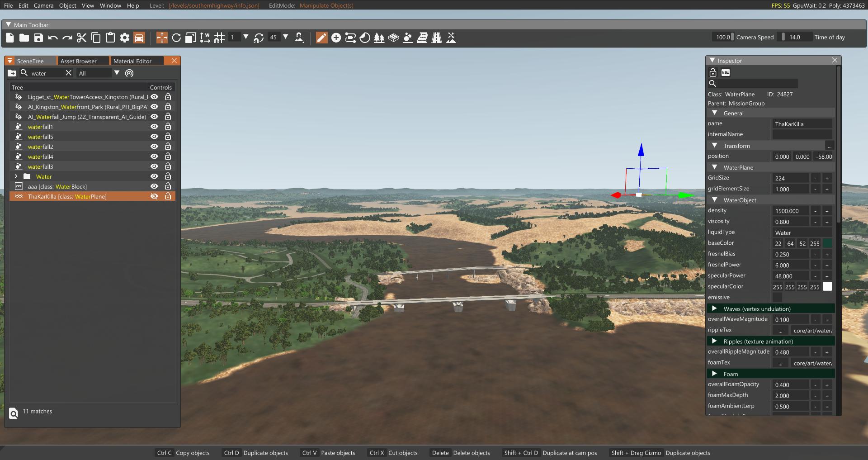Image resolution: width=868 pixels, height=460 pixels.
Task: Activate the orange Object Select pencil tool
Action: [321, 38]
